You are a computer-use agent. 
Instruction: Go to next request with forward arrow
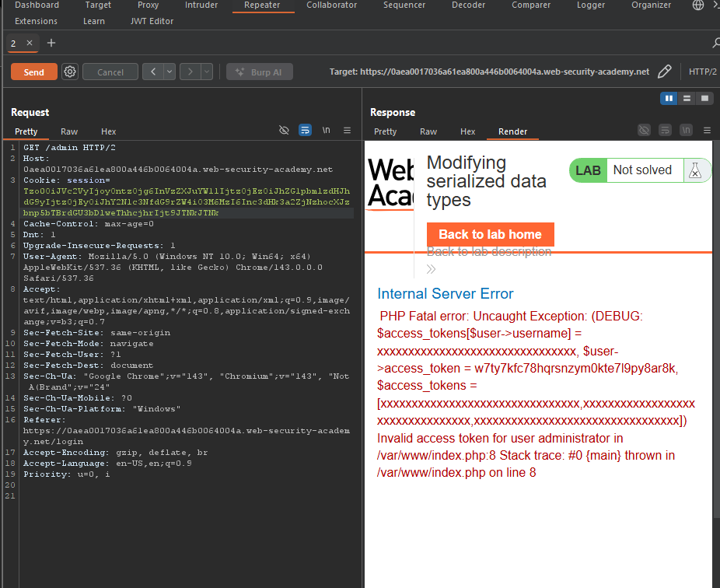tap(190, 72)
